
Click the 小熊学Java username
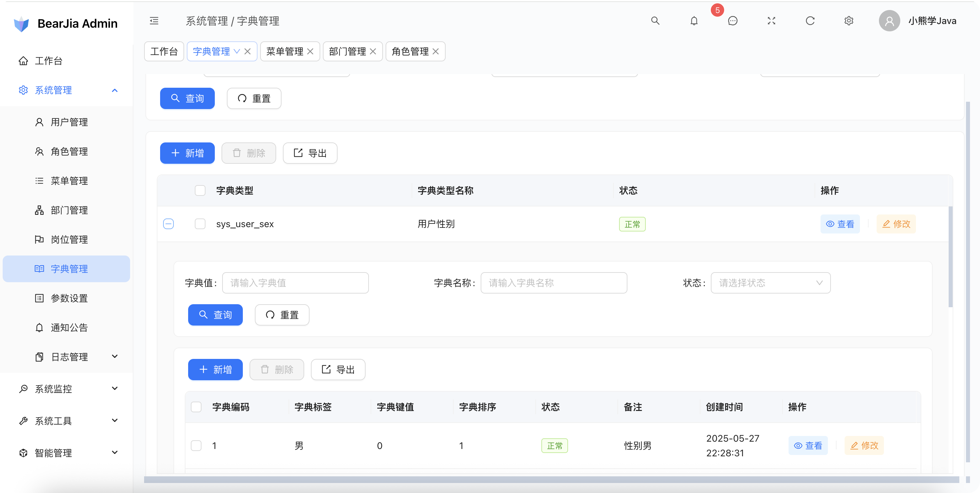932,21
